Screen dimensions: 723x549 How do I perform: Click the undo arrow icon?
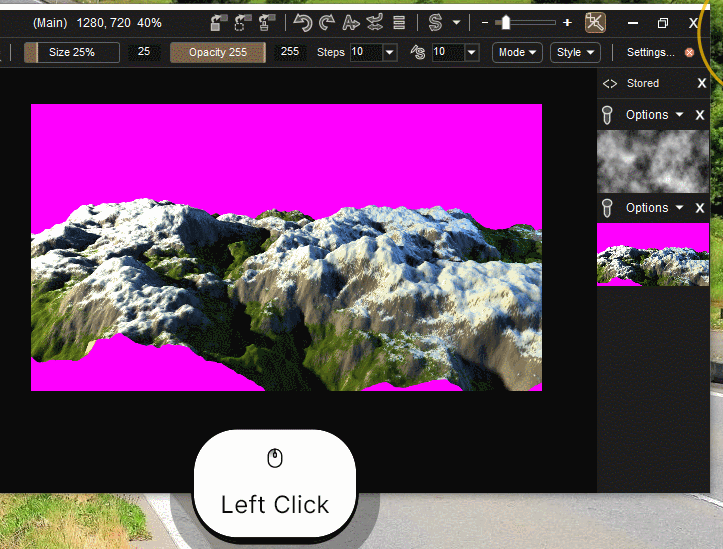(301, 22)
